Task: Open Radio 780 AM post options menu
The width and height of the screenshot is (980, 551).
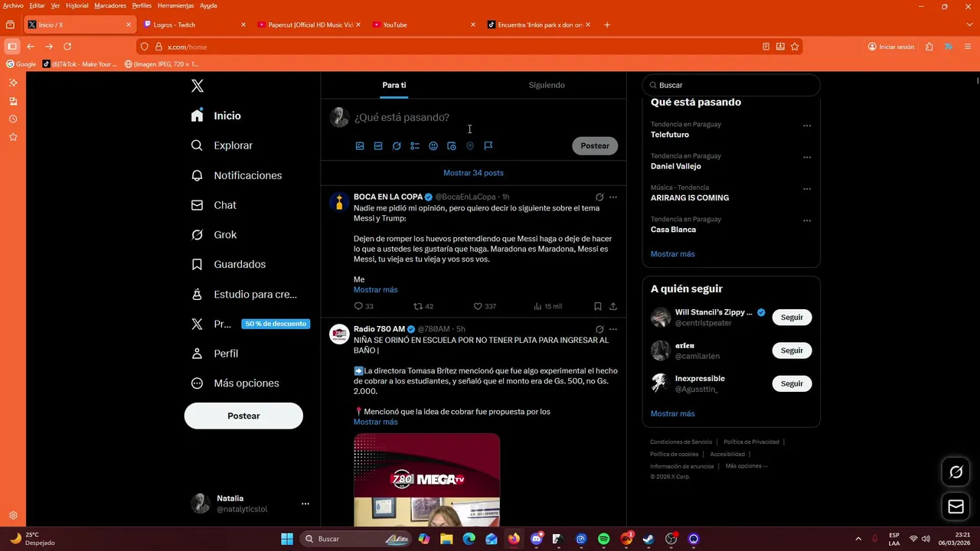Action: (612, 329)
